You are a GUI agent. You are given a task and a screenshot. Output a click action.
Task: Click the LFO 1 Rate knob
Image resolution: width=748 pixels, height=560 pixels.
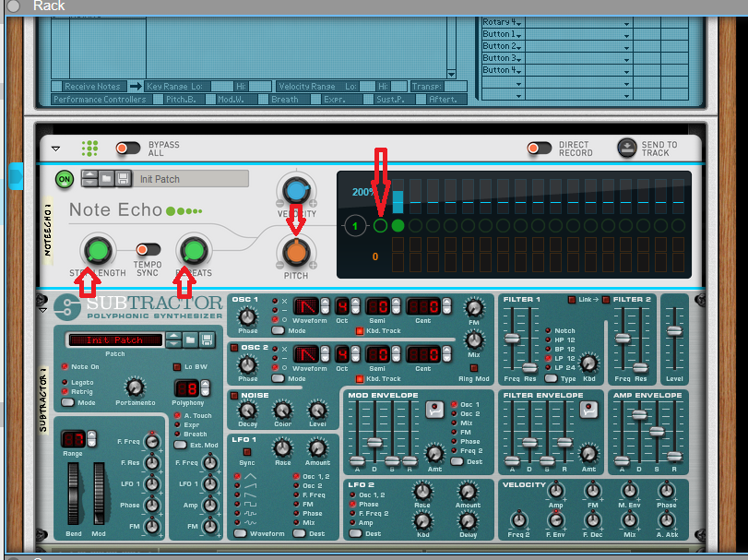(x=282, y=448)
